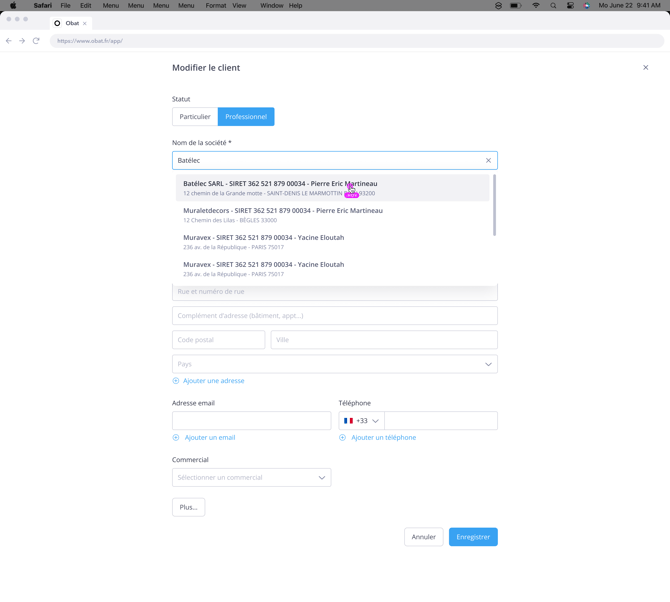Screen dimensions: 670x602
Task: Open Spotlight search in the menu bar
Action: (553, 6)
